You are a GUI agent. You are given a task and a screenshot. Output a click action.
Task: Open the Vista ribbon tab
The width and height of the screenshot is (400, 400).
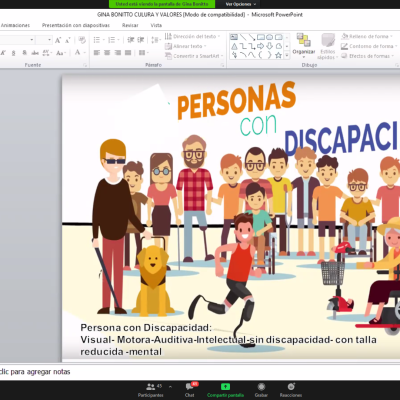pos(156,25)
